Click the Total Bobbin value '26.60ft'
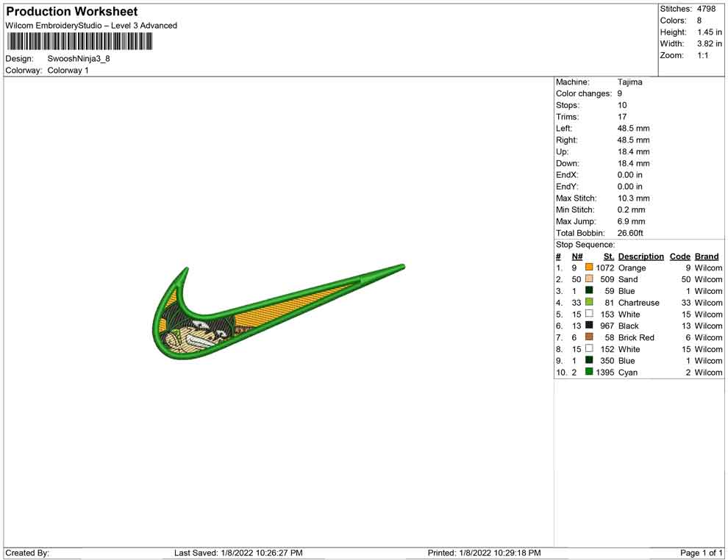 coord(630,233)
